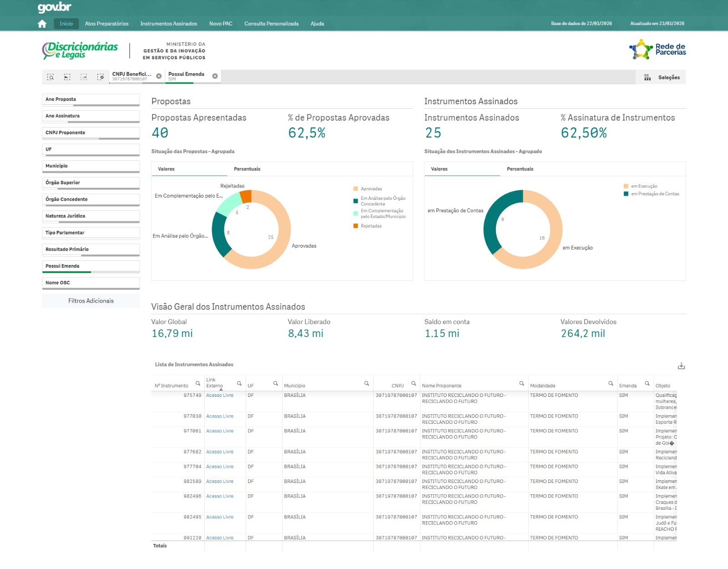Search within the Nº Instrumento column
This screenshot has width=728, height=569.
[x=198, y=383]
